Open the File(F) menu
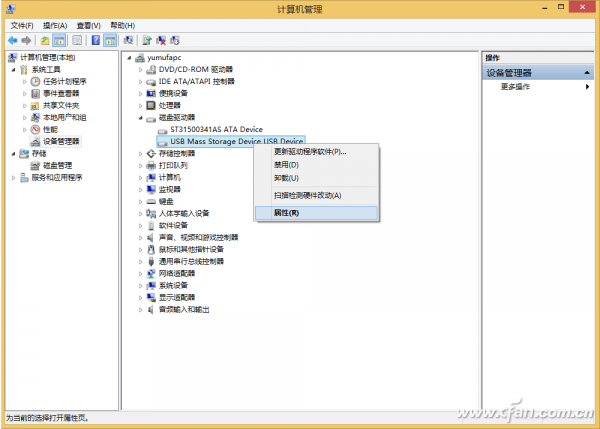The width and height of the screenshot is (600, 429). [x=22, y=26]
